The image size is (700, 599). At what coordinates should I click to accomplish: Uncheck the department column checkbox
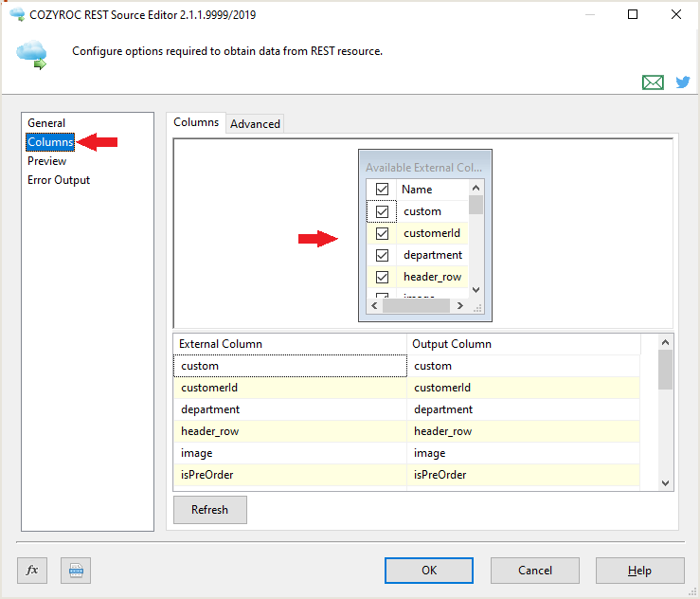382,255
